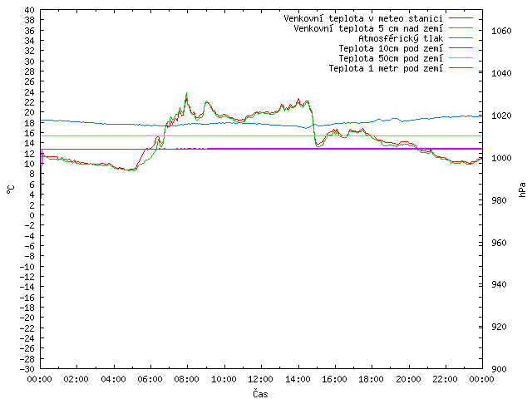Screen dimensions: 532x399
Task: Click the pressure tick label '1020'
Action: [x=501, y=116]
